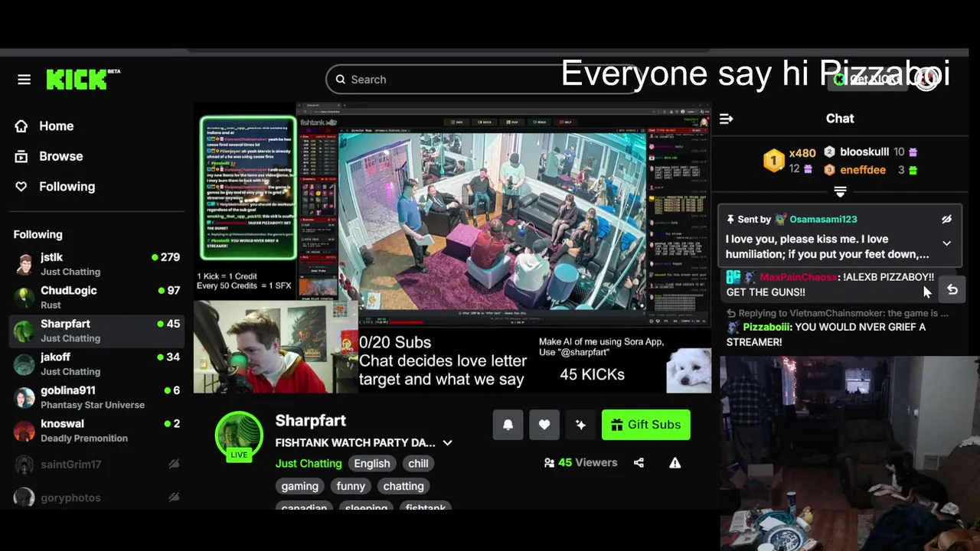Select Sharpfart in Following list
Image resolution: width=980 pixels, height=551 pixels.
point(96,331)
